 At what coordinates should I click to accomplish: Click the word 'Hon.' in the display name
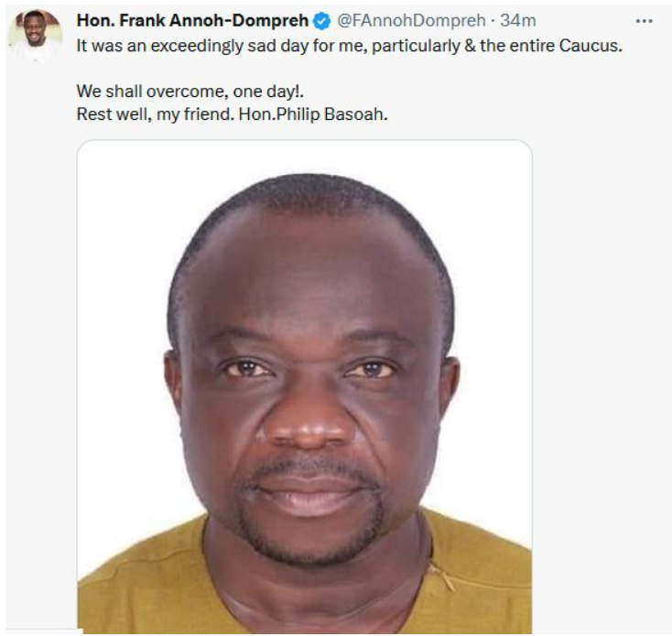[95, 20]
